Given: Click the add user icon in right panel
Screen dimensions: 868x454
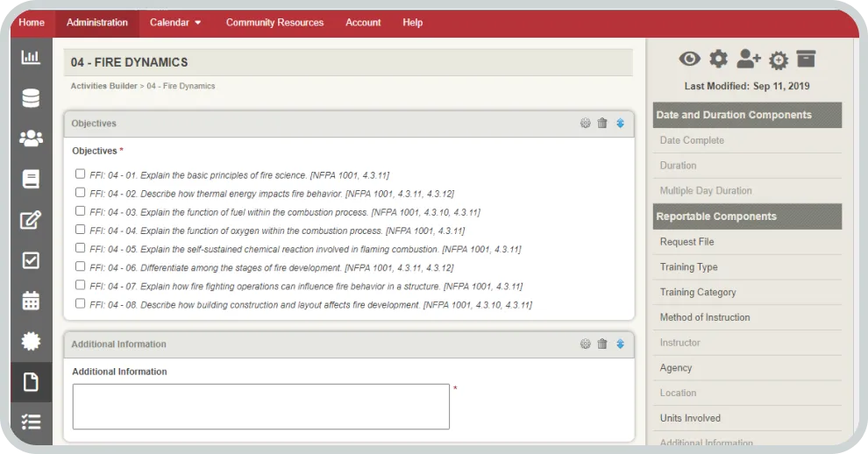Looking at the screenshot, I should coord(748,59).
